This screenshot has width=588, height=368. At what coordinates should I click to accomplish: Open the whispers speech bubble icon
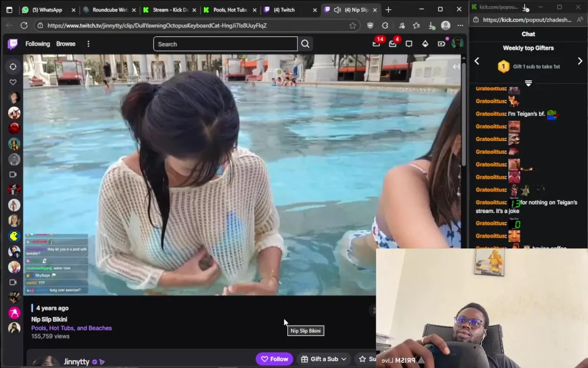coord(409,44)
